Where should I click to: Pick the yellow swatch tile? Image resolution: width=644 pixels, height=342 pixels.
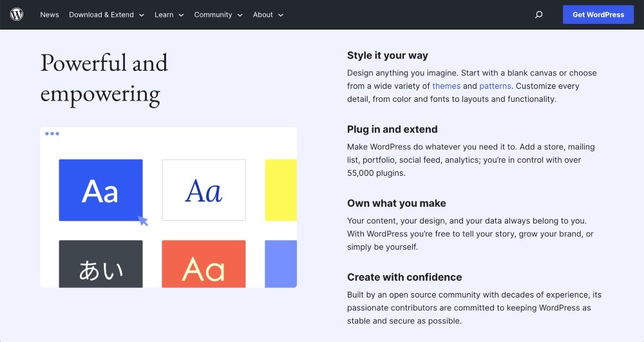281,190
